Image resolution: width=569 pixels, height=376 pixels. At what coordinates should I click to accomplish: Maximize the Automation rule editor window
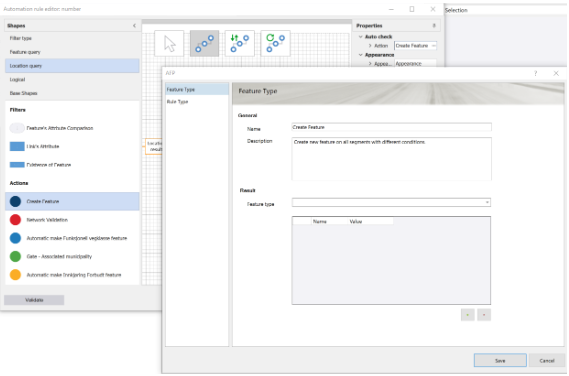tap(412, 9)
